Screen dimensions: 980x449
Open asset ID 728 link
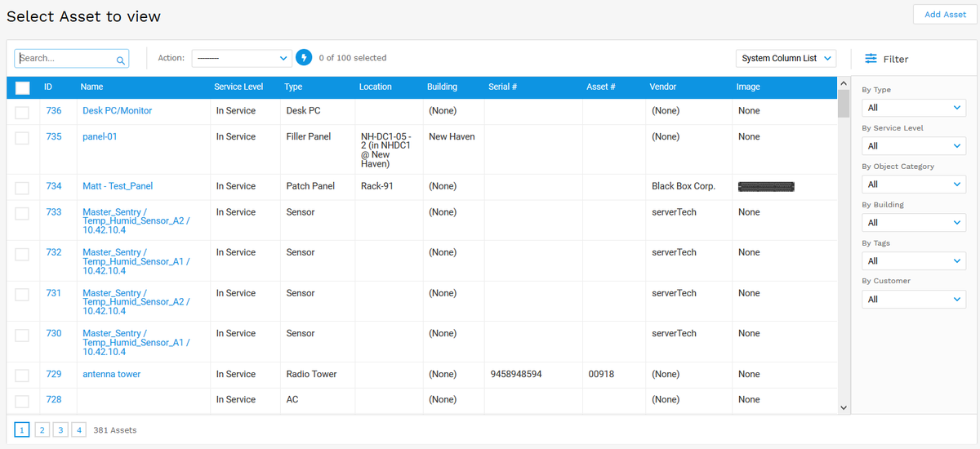click(x=54, y=400)
